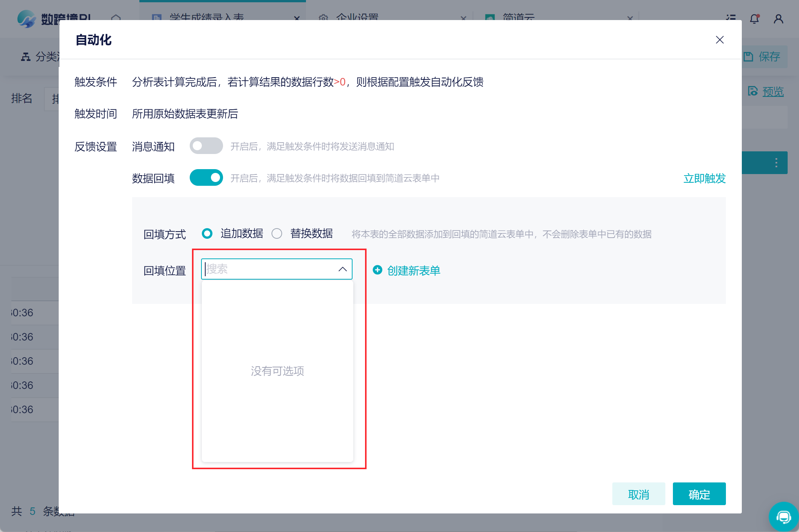799x532 pixels.
Task: Click the 预览 preview icon
Action: coord(752,91)
